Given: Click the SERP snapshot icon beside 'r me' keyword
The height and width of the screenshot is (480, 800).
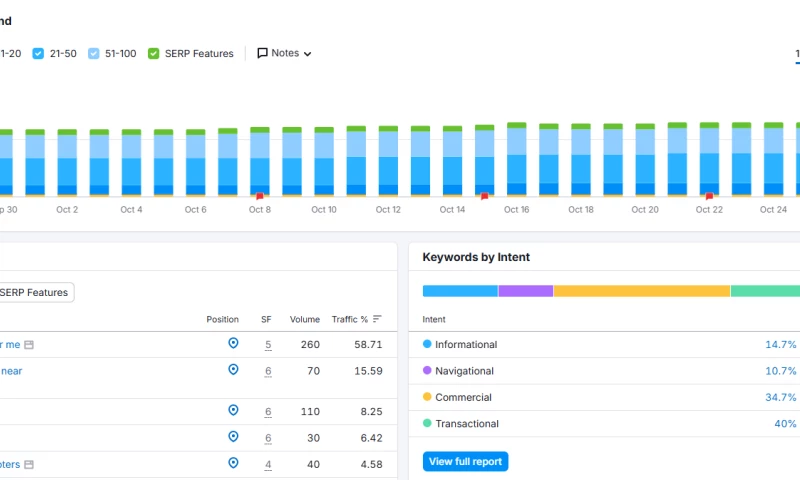Looking at the screenshot, I should coord(29,345).
